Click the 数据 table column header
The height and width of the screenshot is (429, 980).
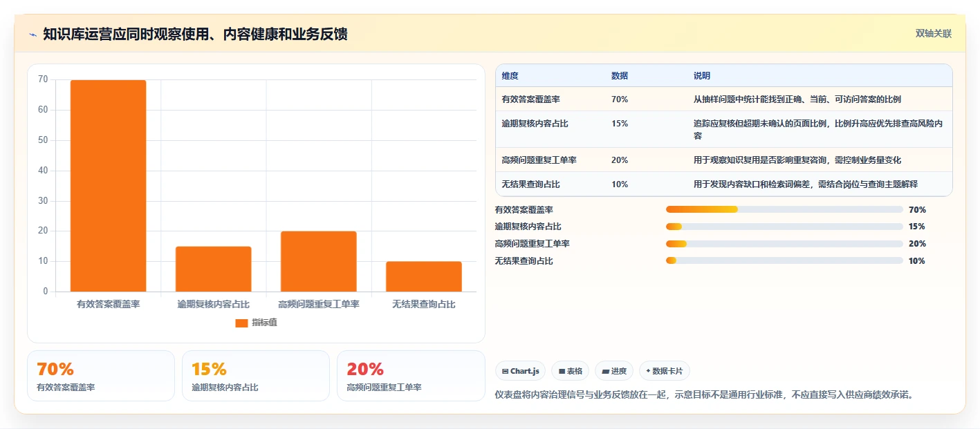point(620,76)
